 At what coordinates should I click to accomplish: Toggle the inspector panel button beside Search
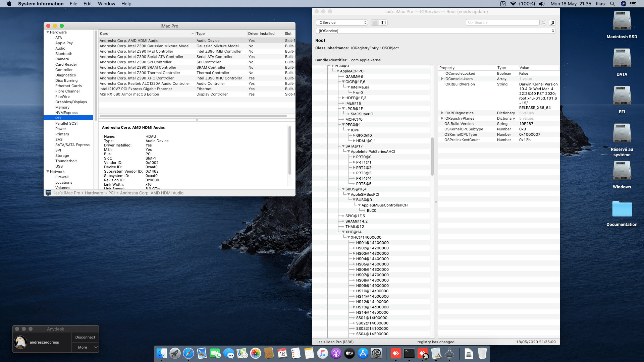pos(552,22)
